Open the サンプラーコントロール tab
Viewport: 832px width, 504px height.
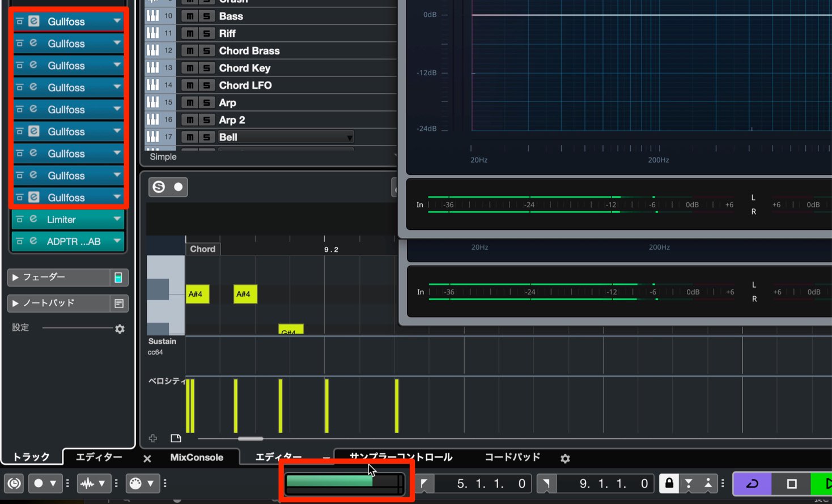[401, 456]
